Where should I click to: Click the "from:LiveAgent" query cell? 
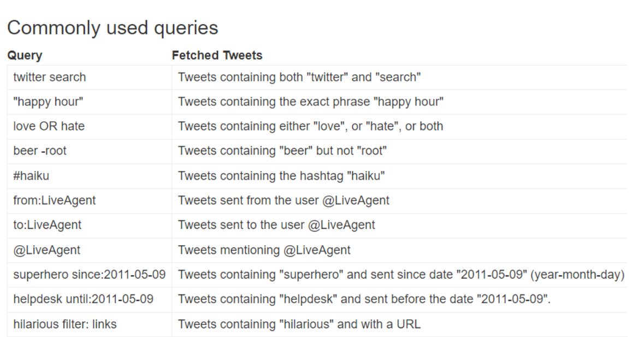[55, 200]
